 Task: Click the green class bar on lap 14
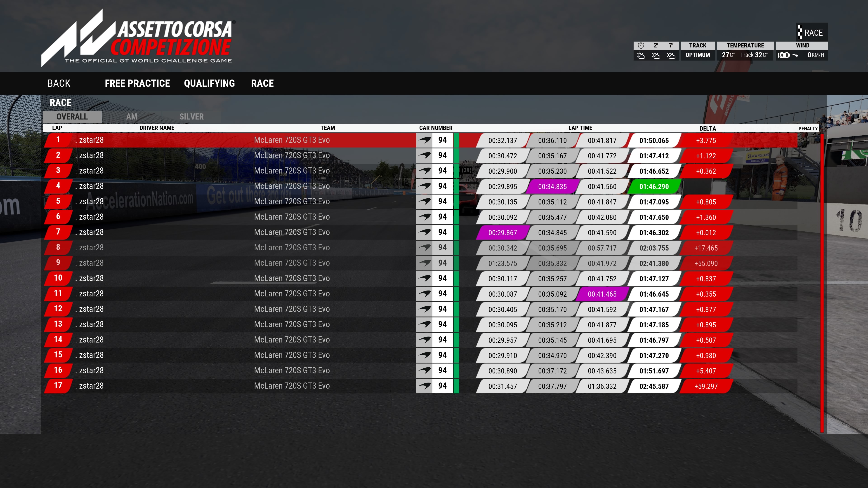tap(456, 340)
